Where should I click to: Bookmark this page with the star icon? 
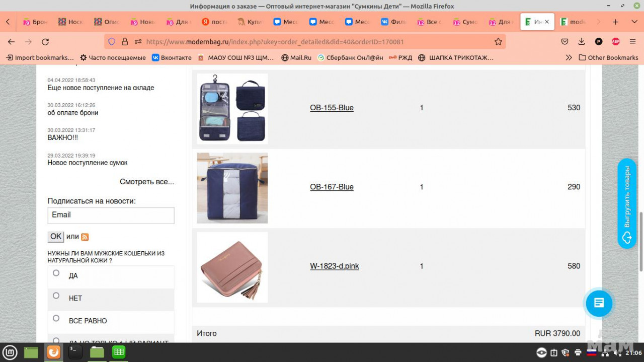[498, 42]
